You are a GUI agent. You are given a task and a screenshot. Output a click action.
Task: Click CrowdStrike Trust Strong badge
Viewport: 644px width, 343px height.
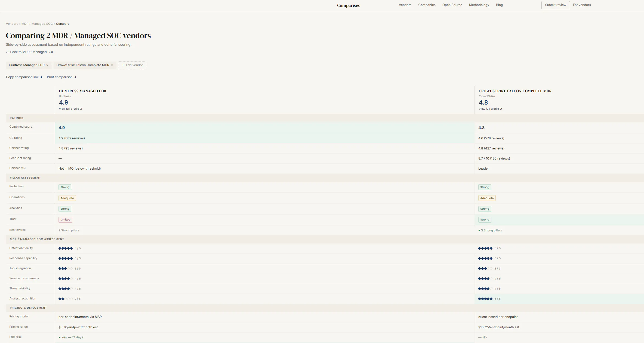coord(485,220)
